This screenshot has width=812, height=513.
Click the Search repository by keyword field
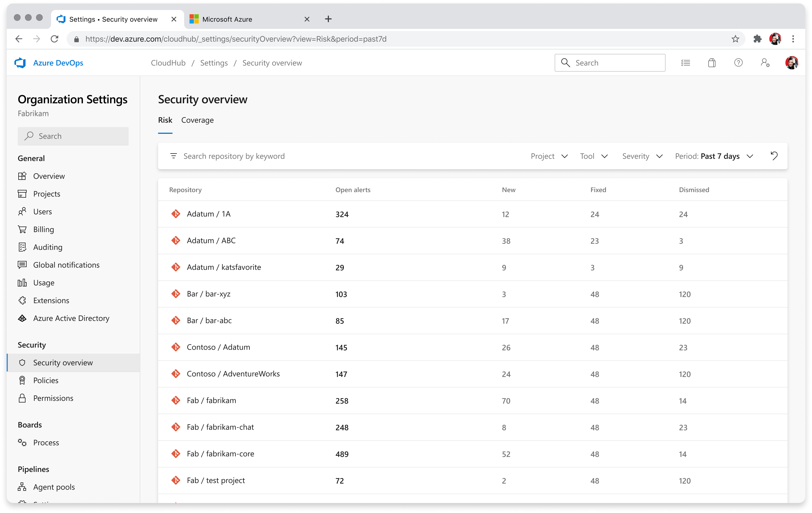click(234, 156)
